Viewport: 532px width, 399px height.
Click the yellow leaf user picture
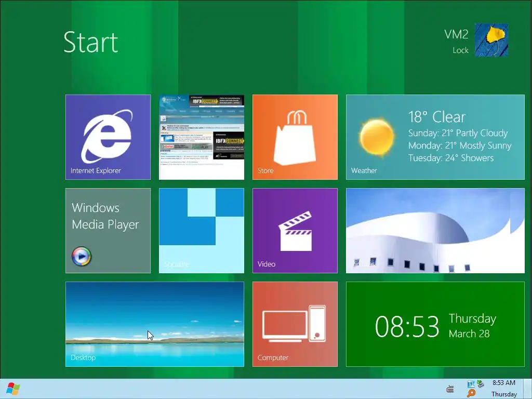pos(491,40)
